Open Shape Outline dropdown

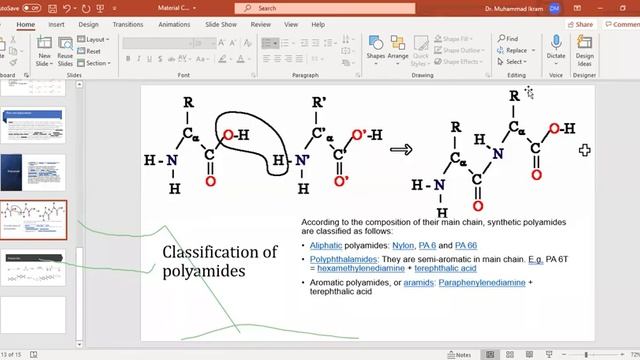(459, 50)
